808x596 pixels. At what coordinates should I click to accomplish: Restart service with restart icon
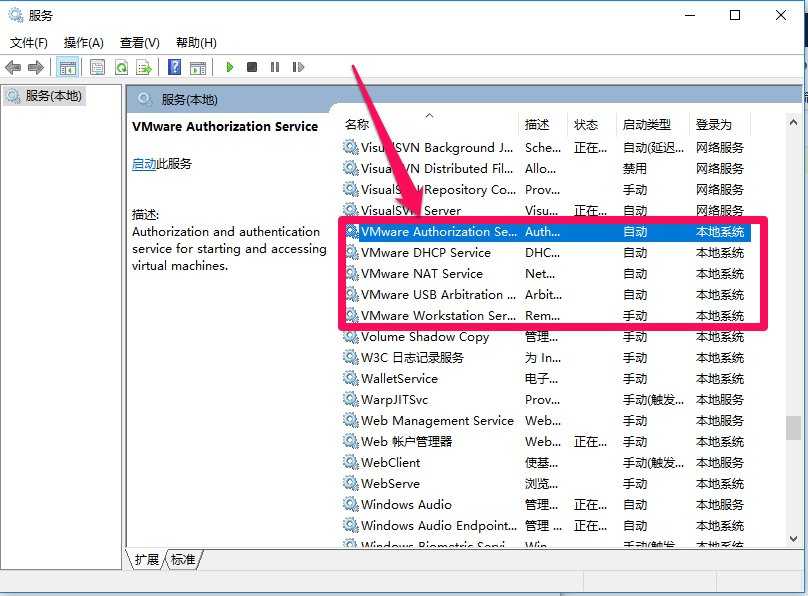(298, 67)
